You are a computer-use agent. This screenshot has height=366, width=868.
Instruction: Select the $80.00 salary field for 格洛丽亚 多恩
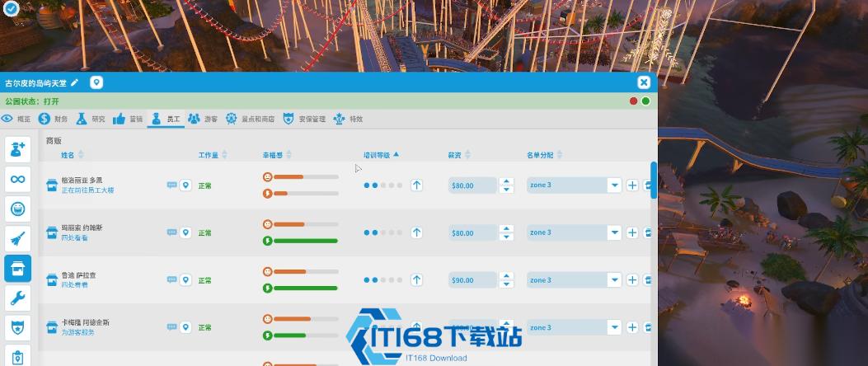click(473, 185)
